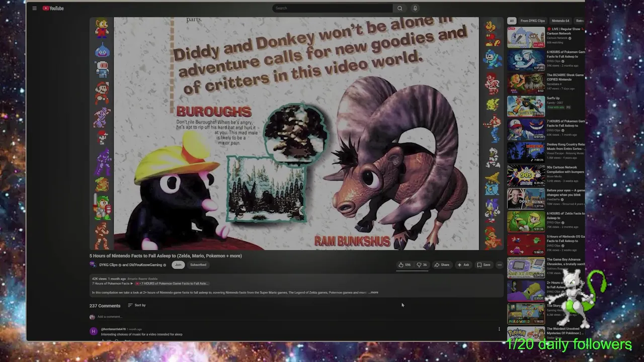Start voice search with the microphone icon
The width and height of the screenshot is (644, 362).
(415, 8)
